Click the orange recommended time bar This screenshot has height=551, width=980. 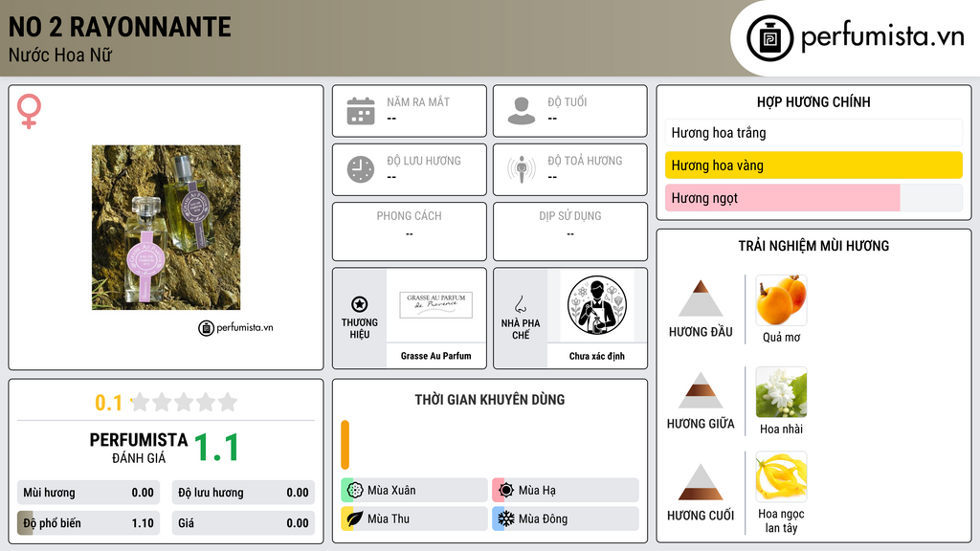[x=345, y=445]
